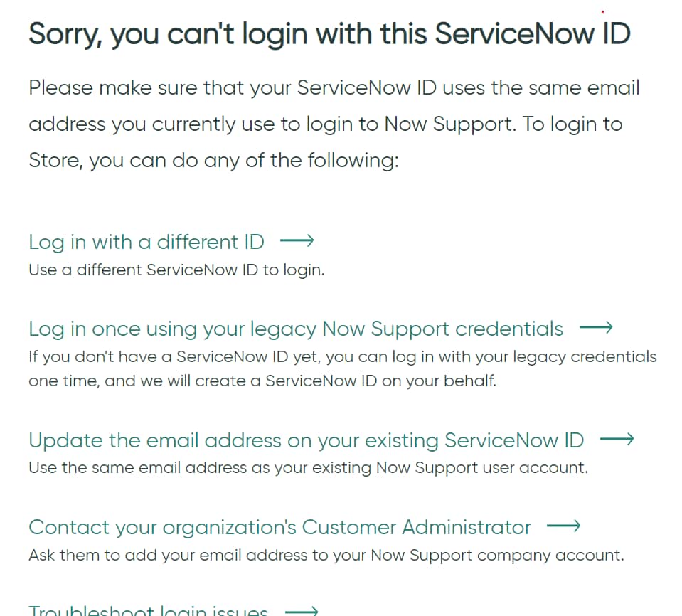Open link to log in with legacy credentials
Image resolution: width=682 pixels, height=616 pixels.
pyautogui.click(x=295, y=329)
